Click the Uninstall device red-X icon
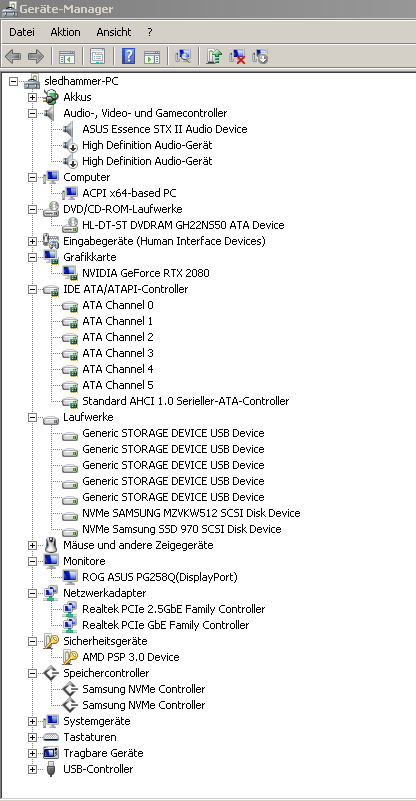 (237, 56)
